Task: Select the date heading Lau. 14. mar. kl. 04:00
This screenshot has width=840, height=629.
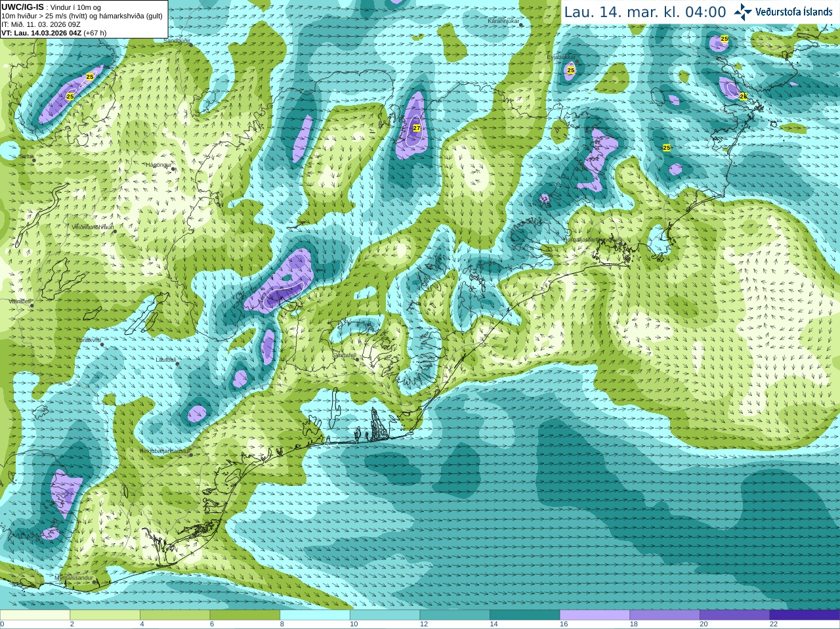Action: pos(645,12)
